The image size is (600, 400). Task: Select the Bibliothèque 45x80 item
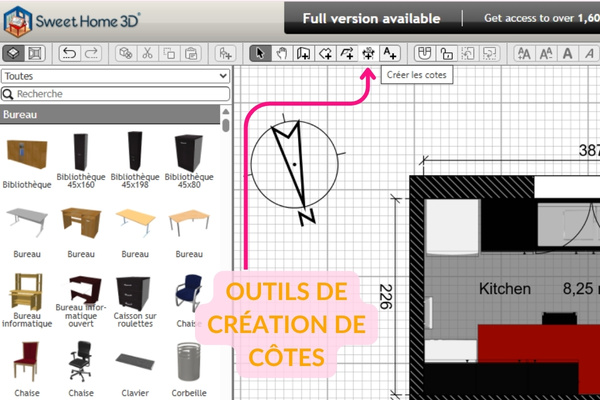189,161
